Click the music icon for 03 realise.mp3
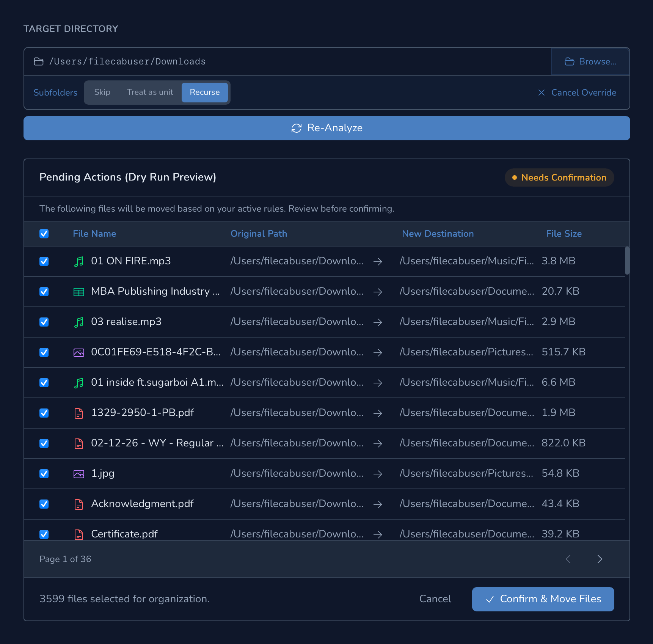 coord(79,322)
